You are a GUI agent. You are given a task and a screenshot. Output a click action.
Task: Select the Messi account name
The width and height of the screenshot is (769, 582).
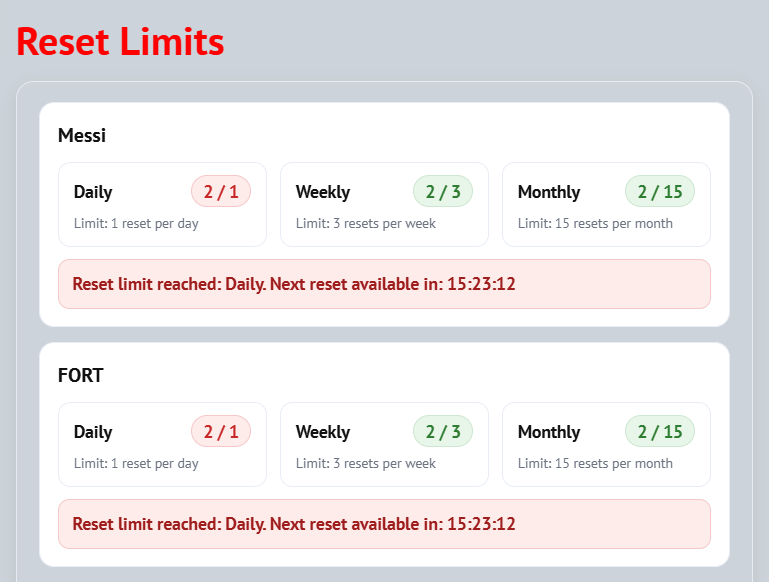pos(82,135)
